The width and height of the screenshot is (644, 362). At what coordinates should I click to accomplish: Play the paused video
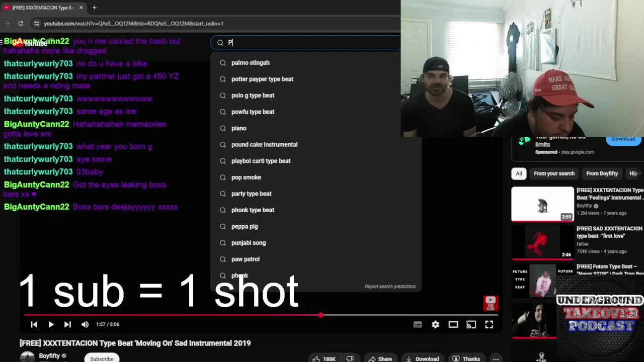pos(51,324)
